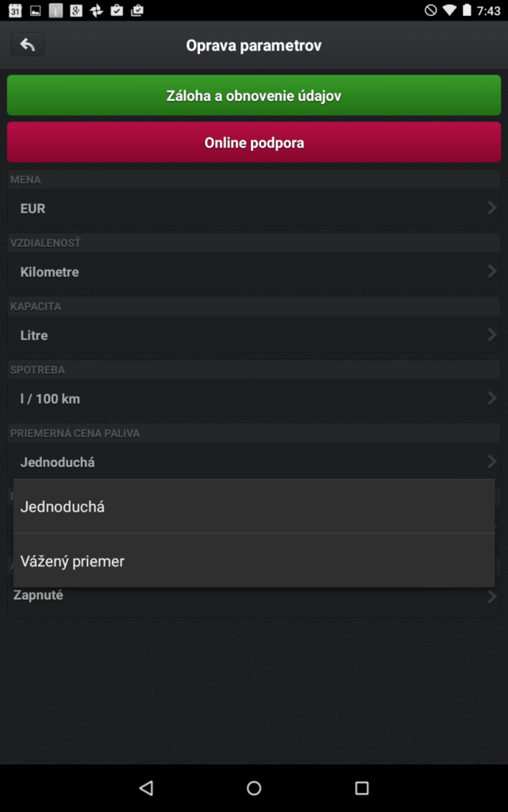The height and width of the screenshot is (812, 508).
Task: Tap the pinwheel Photos notification icon
Action: 96,10
